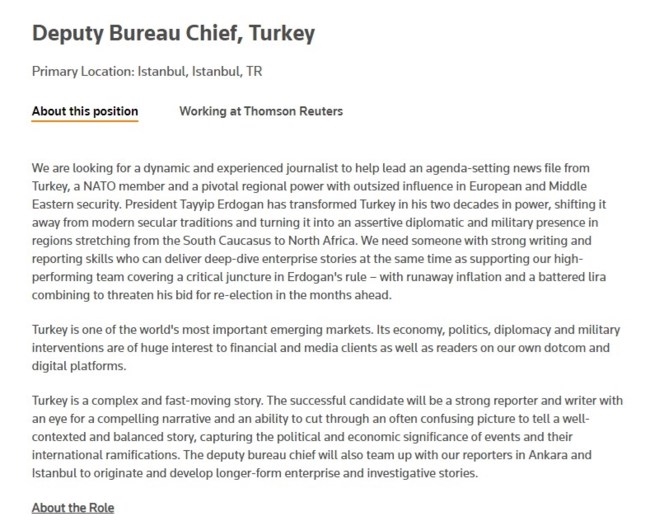Click the "Deputy Bureau Chief, Turkey" heading
The image size is (650, 521).
point(174,33)
